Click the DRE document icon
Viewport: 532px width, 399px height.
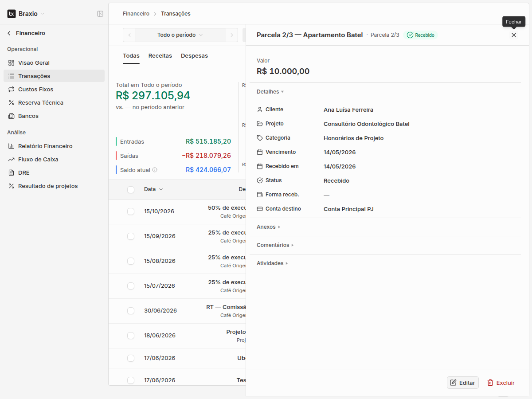click(x=12, y=172)
